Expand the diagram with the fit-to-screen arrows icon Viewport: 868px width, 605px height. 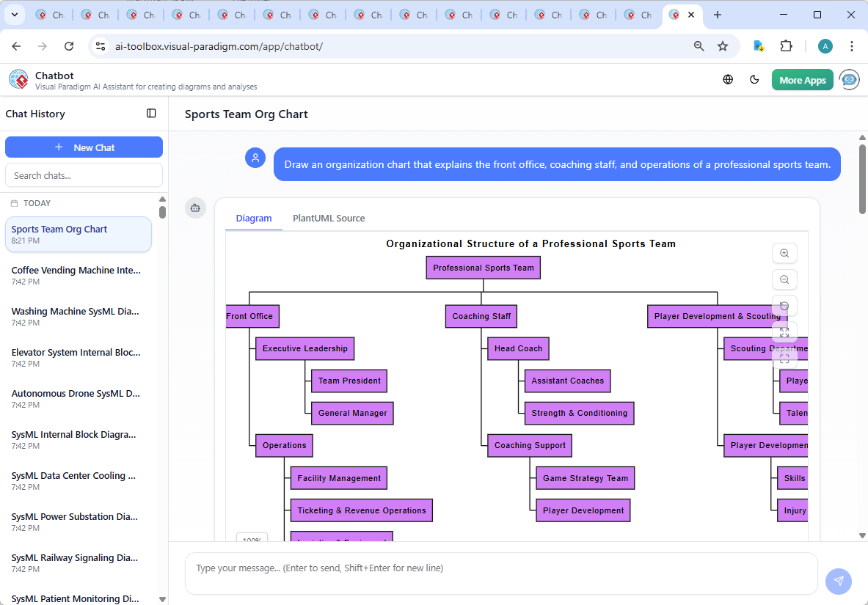coord(784,331)
